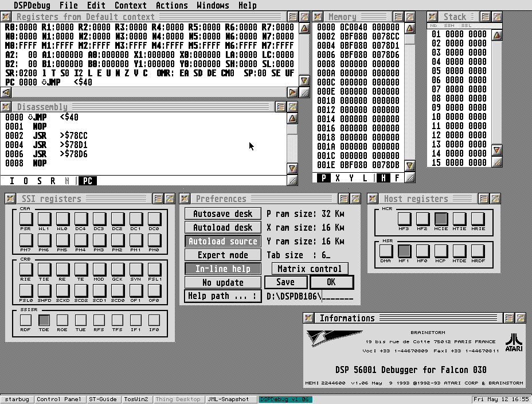Screen dimensions: 532x404
Task: Toggle the HCIE bit in HCR
Action: click(441, 219)
